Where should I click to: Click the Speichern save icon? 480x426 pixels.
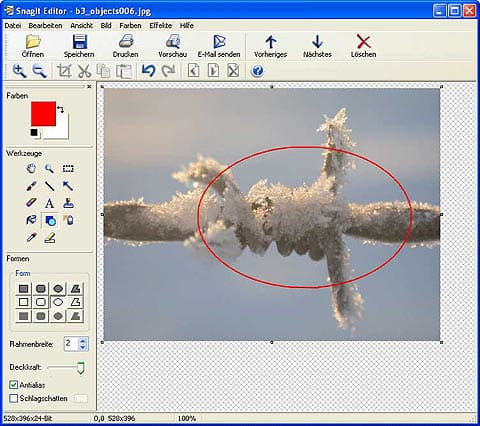coord(79,42)
